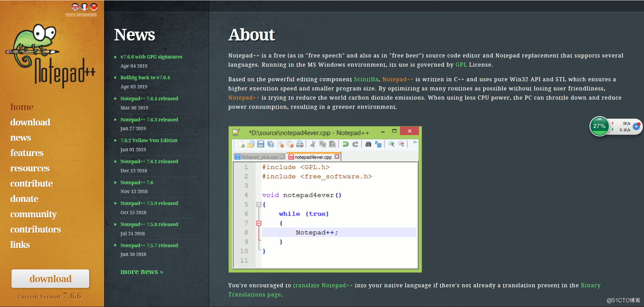Click the Notepad++ app icon in title bar
The image size is (644, 307).
(x=236, y=132)
